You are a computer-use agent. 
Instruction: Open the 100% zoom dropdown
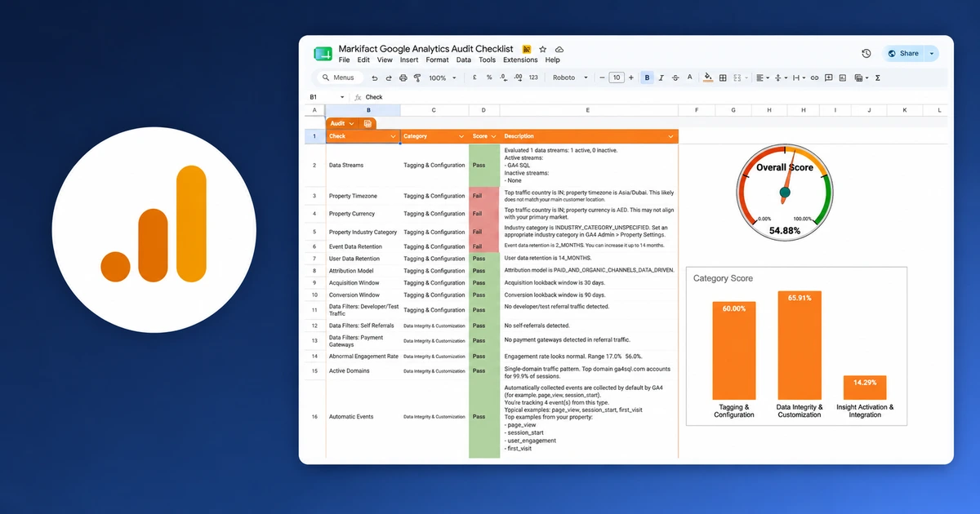[443, 78]
